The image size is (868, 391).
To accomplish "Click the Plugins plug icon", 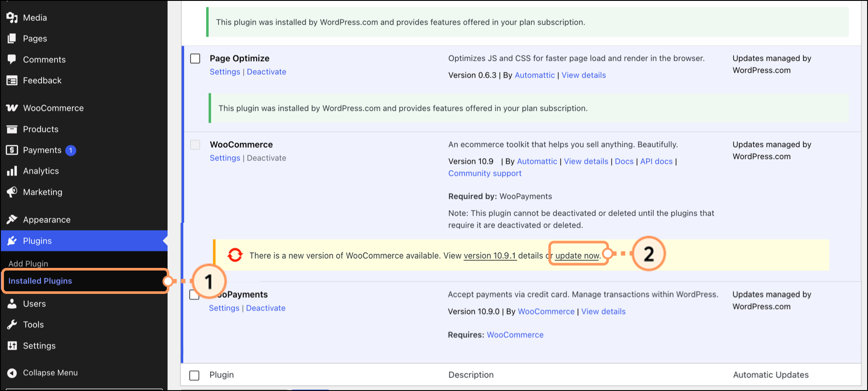I will coord(12,241).
